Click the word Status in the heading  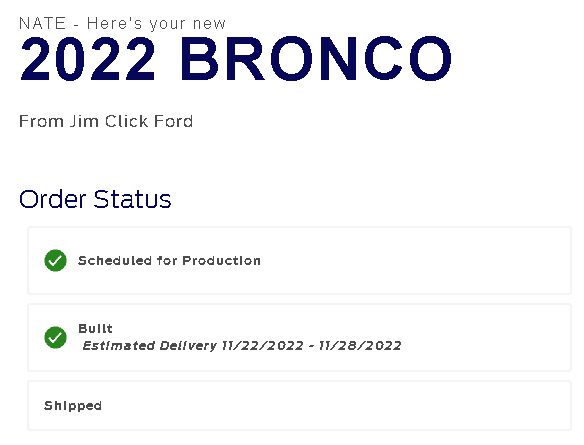coord(132,199)
